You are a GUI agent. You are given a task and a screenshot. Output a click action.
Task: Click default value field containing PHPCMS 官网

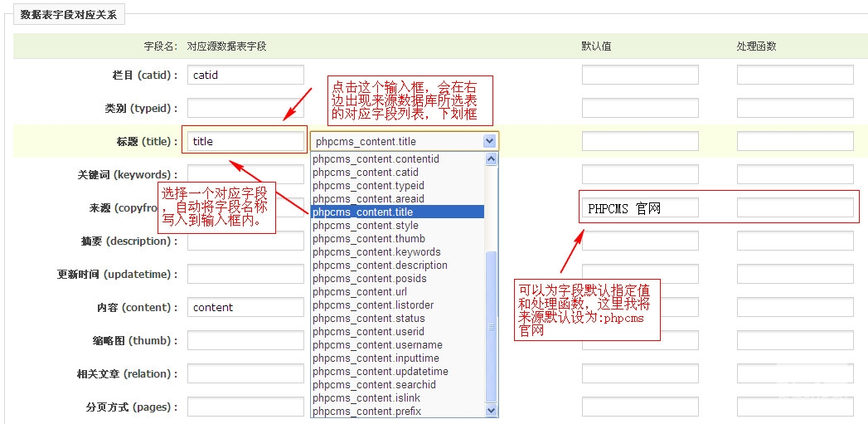[x=640, y=208]
